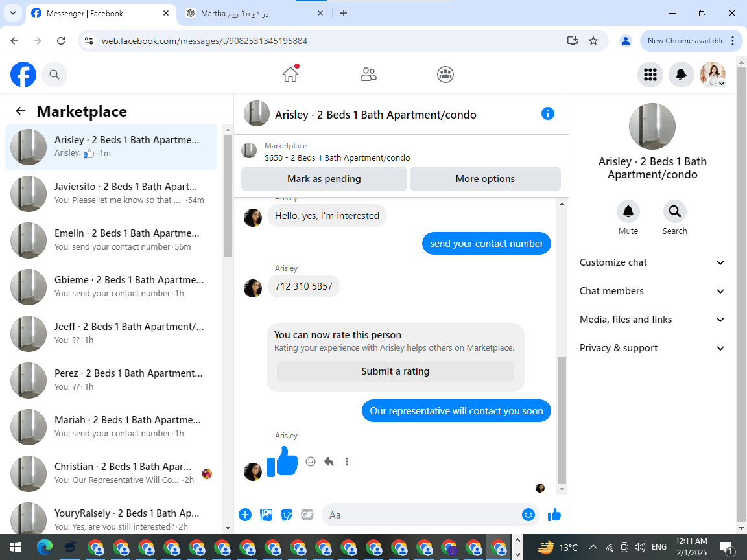The height and width of the screenshot is (560, 747).
Task: Click the chat messages scrollbar
Action: click(562, 421)
